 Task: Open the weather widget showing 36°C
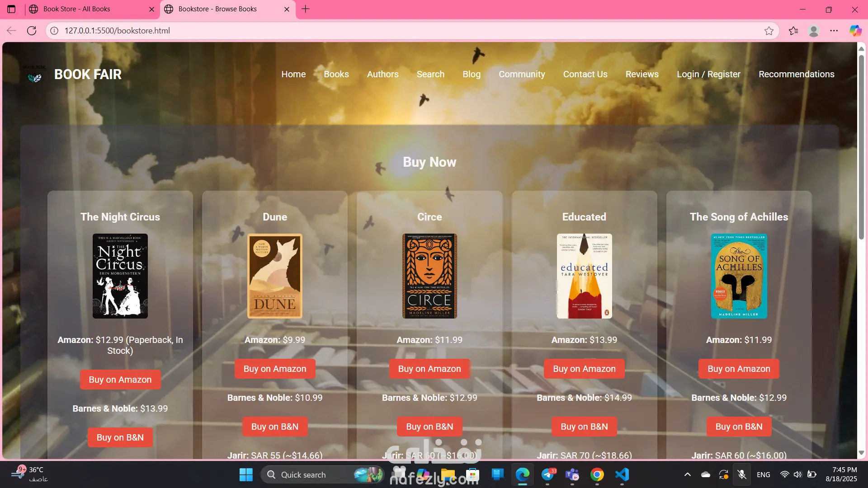point(29,474)
